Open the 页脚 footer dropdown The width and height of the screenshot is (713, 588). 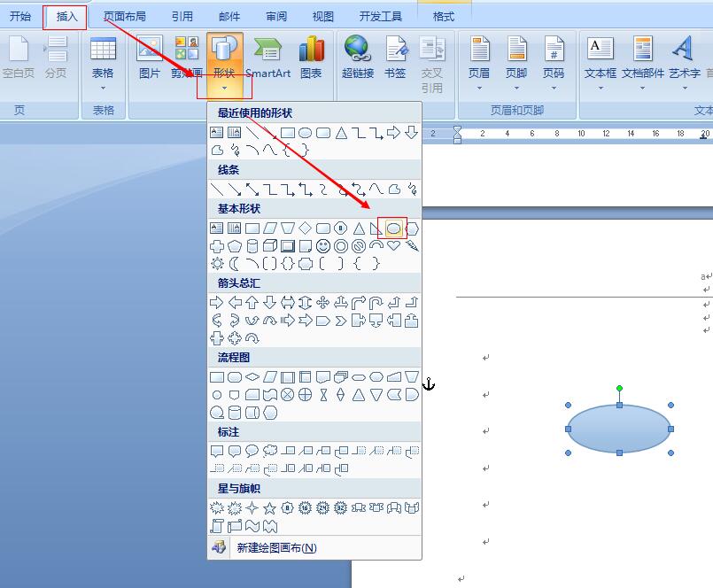point(516,64)
